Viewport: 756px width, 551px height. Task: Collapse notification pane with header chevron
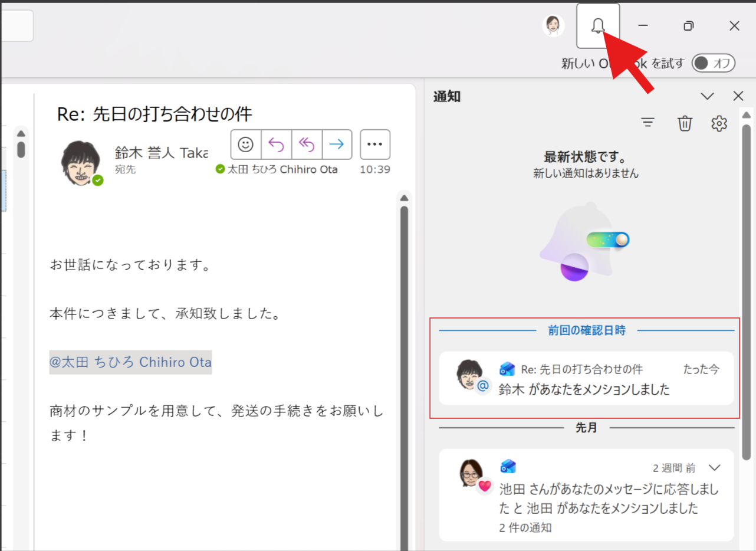(707, 96)
